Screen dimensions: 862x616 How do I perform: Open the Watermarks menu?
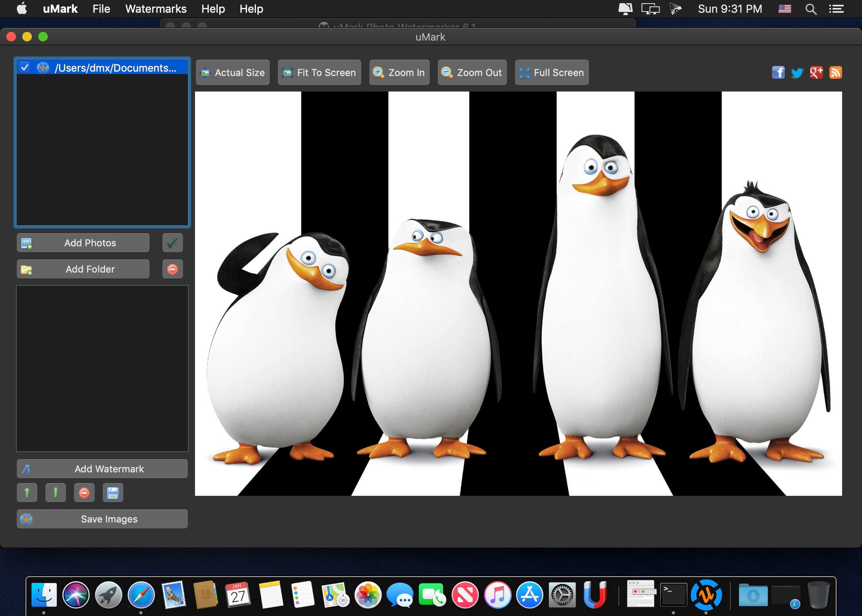point(156,9)
